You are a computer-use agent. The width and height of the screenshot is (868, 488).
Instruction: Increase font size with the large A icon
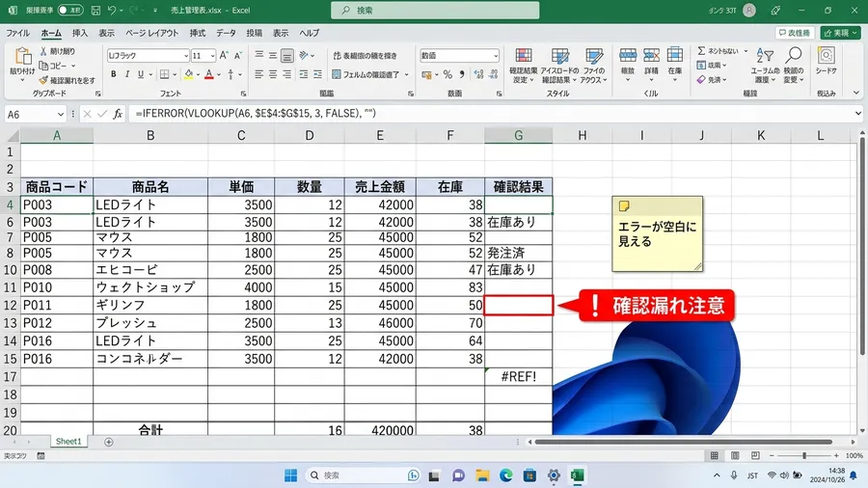pyautogui.click(x=224, y=55)
